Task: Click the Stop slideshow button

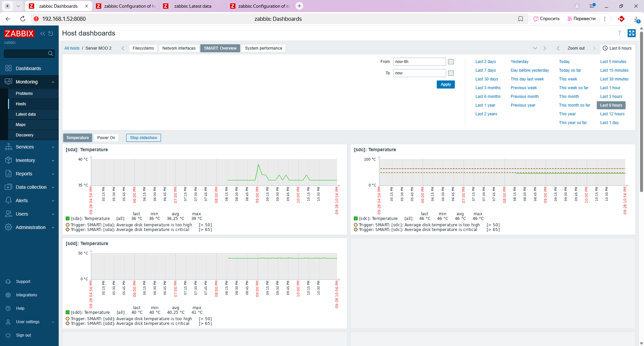Action: tap(144, 138)
